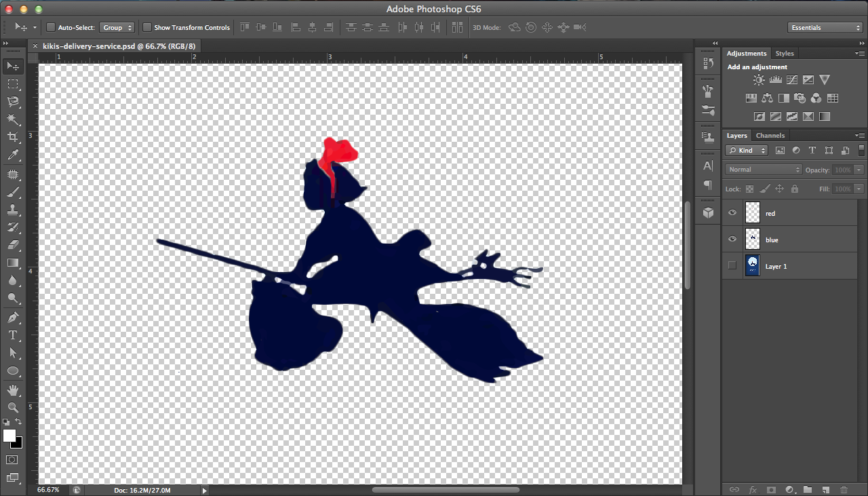The height and width of the screenshot is (496, 868).
Task: Open the Essentials workspace dropdown
Action: (825, 27)
